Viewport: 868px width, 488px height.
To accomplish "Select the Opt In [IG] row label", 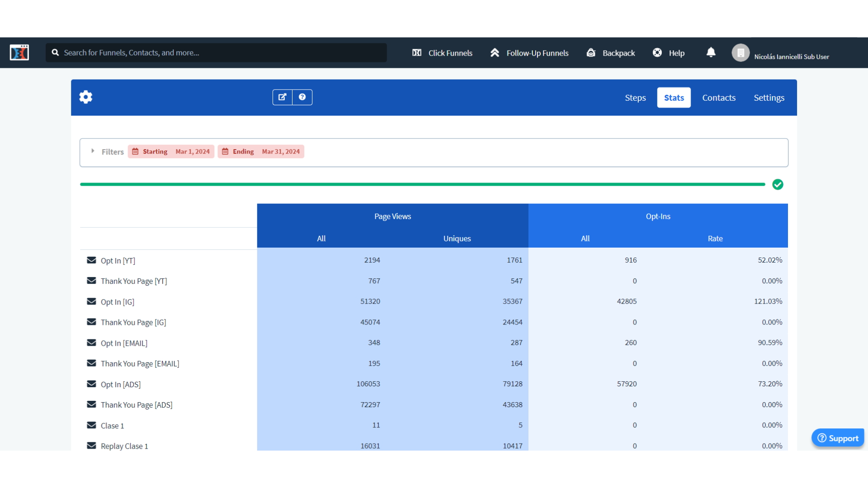I will click(118, 302).
